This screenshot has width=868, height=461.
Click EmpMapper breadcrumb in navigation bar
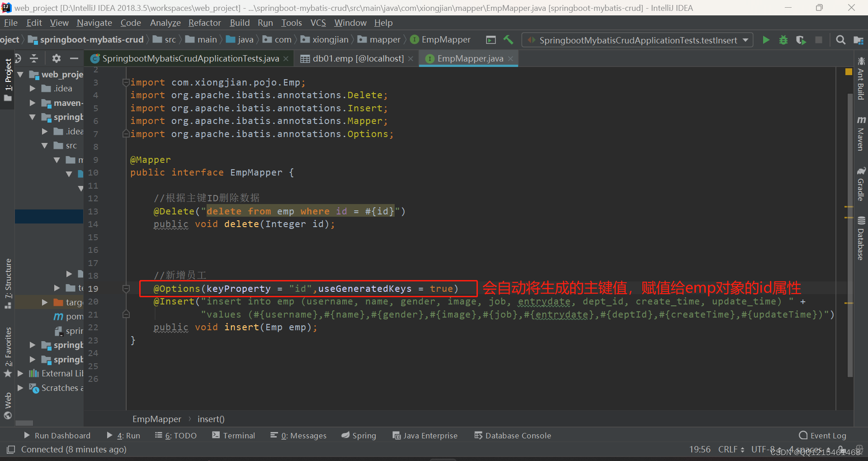440,40
